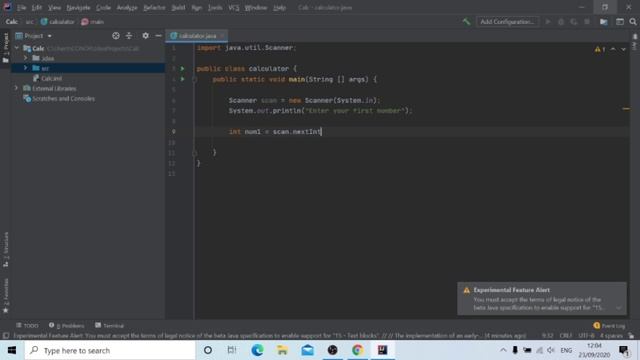Viewport: 640px width, 360px height.
Task: Expand the .idea folder node
Action: point(25,58)
